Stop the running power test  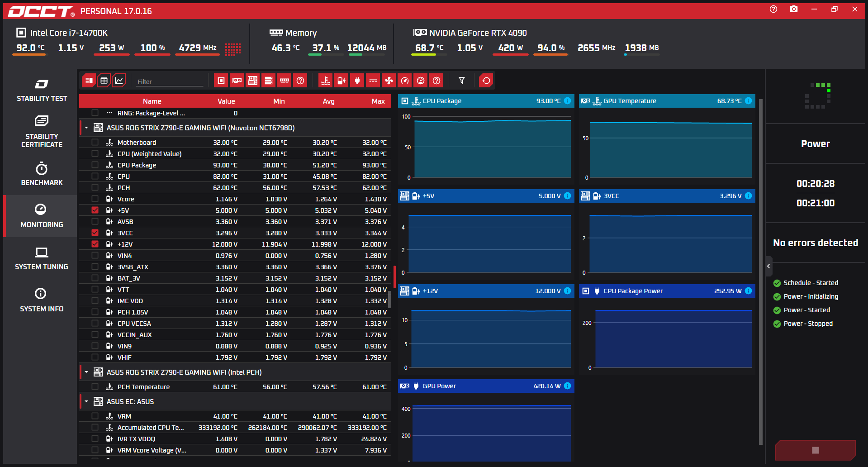815,450
